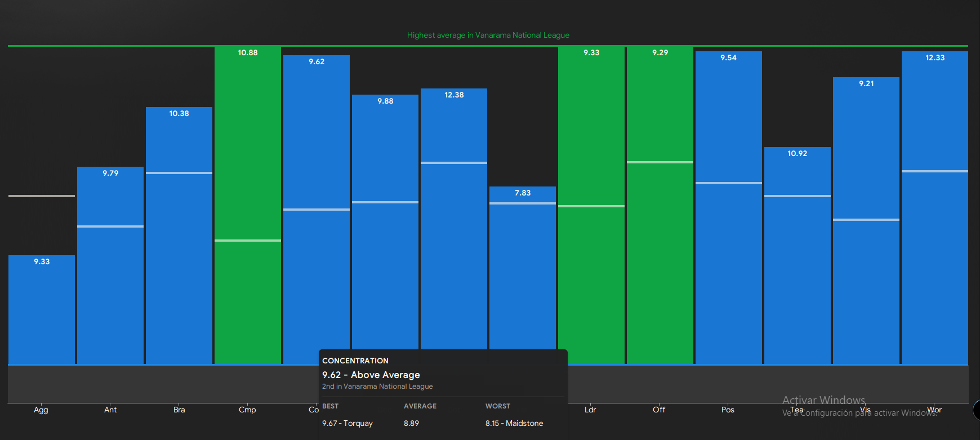Viewport: 980px width, 440px height.
Task: Select the Anticipation bar labeled 9.79
Action: (x=110, y=265)
